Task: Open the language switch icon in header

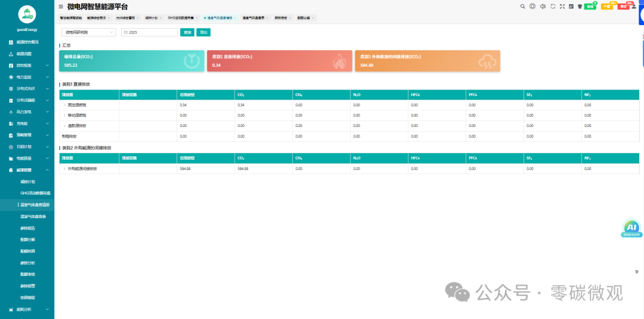Action: point(571,6)
